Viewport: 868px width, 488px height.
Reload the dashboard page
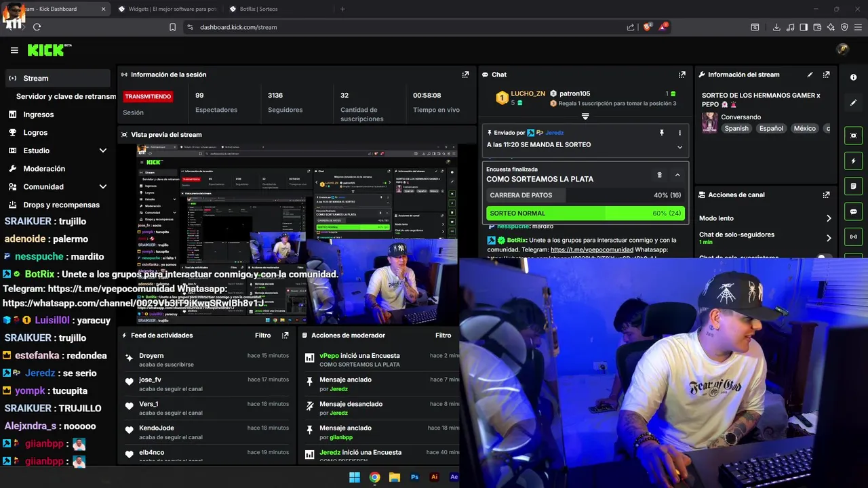(37, 27)
